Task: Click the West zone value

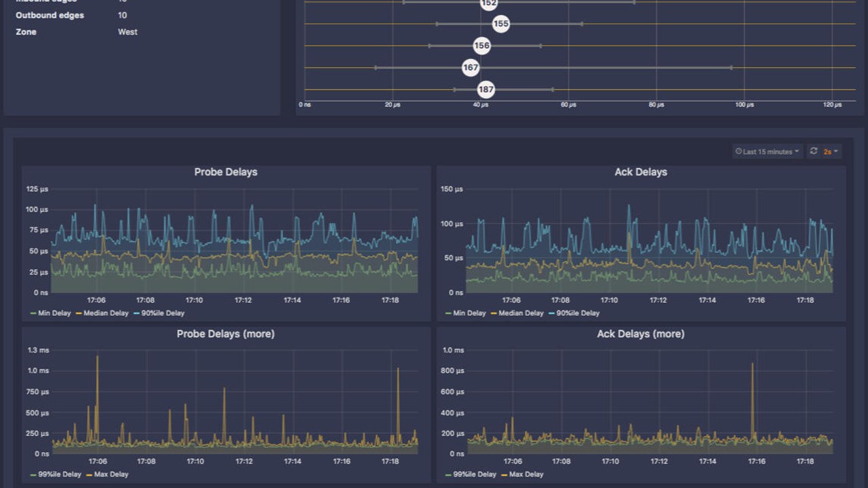Action: pos(127,32)
